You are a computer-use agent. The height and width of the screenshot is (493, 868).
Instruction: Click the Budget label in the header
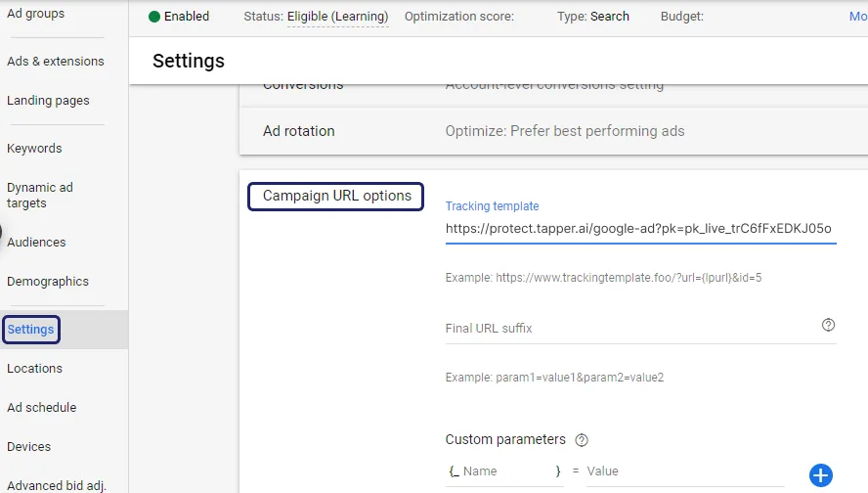682,17
